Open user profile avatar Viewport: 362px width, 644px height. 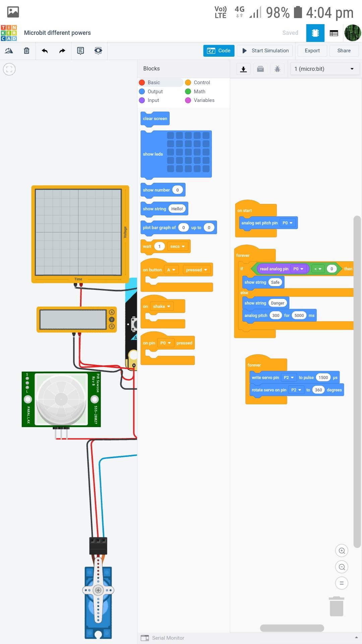pyautogui.click(x=353, y=33)
